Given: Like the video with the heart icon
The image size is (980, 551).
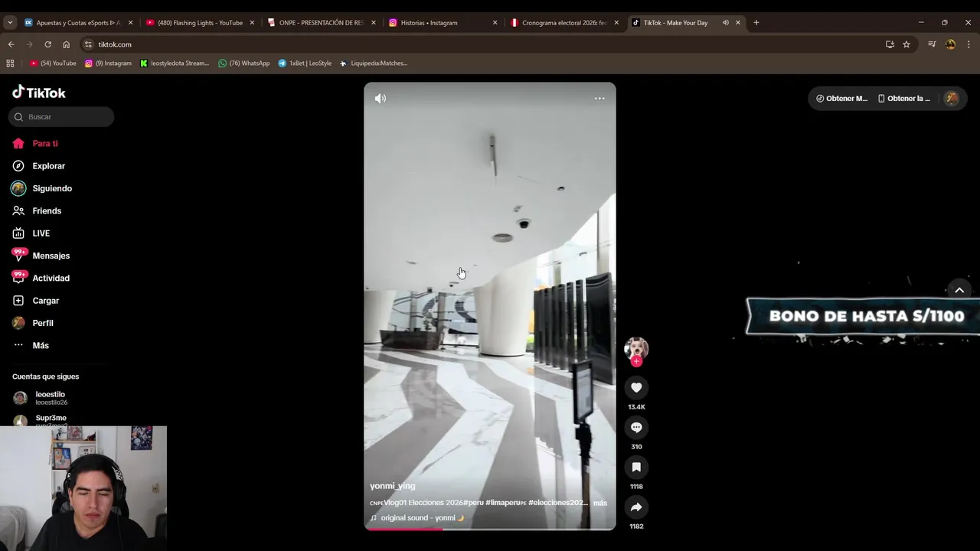Looking at the screenshot, I should [x=636, y=388].
